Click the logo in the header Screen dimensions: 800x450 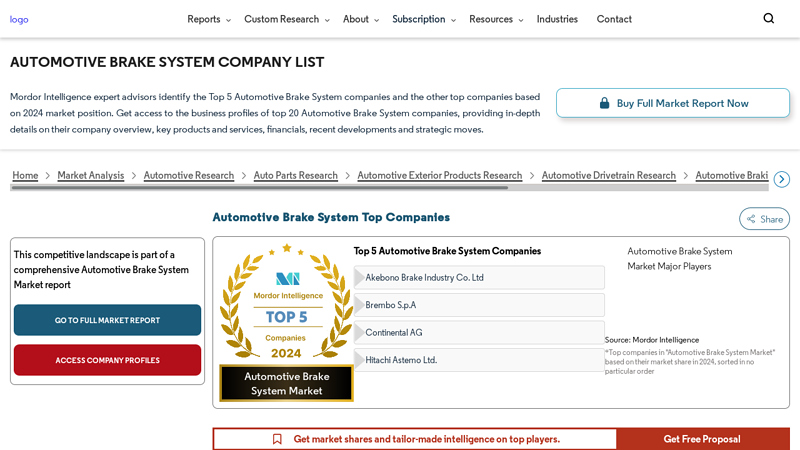pyautogui.click(x=19, y=19)
